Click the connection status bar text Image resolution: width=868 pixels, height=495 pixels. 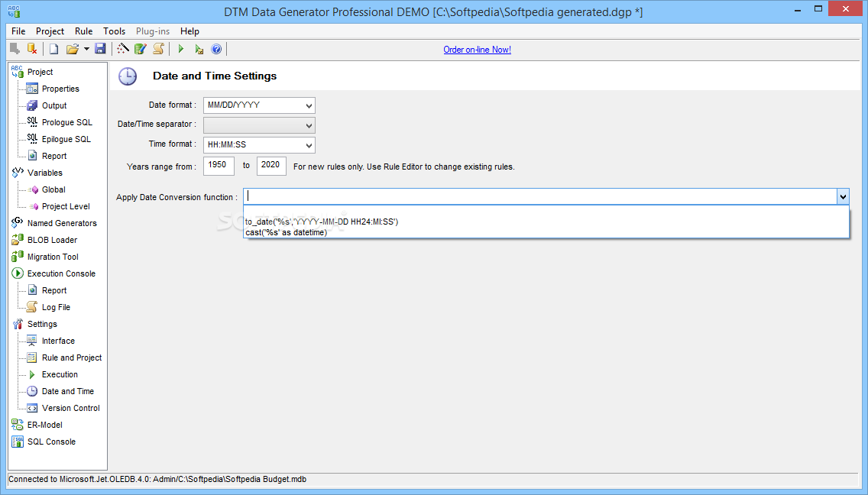(x=157, y=480)
